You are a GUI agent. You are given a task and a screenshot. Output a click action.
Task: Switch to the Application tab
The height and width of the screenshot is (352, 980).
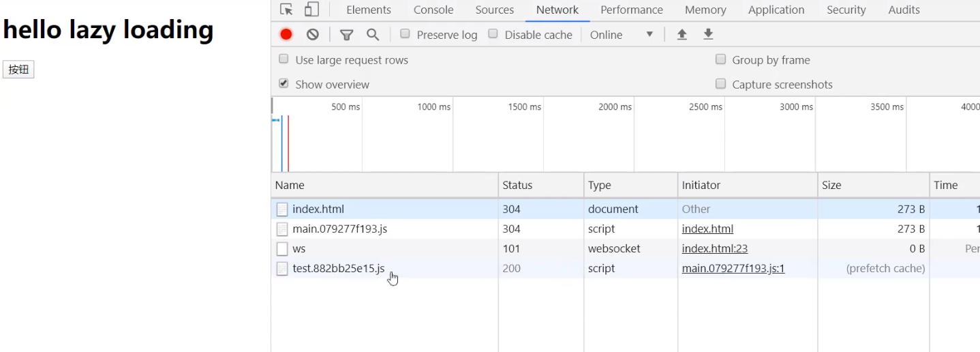[x=776, y=10]
